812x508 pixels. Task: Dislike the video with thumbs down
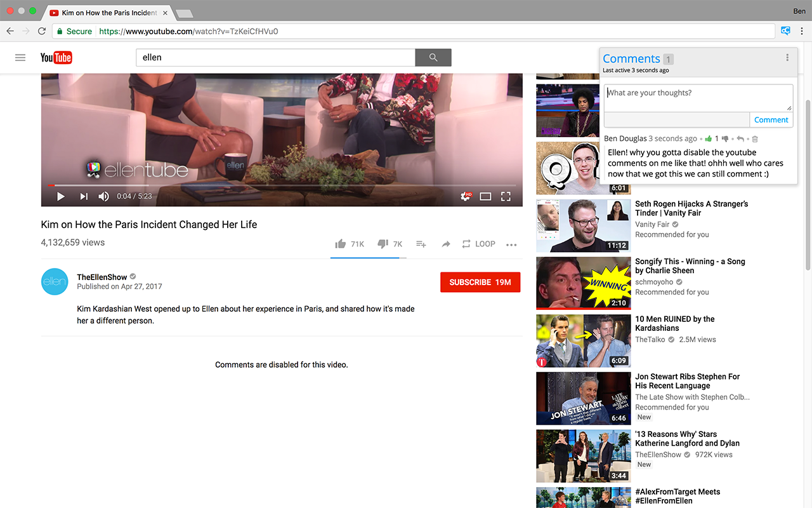pyautogui.click(x=383, y=244)
